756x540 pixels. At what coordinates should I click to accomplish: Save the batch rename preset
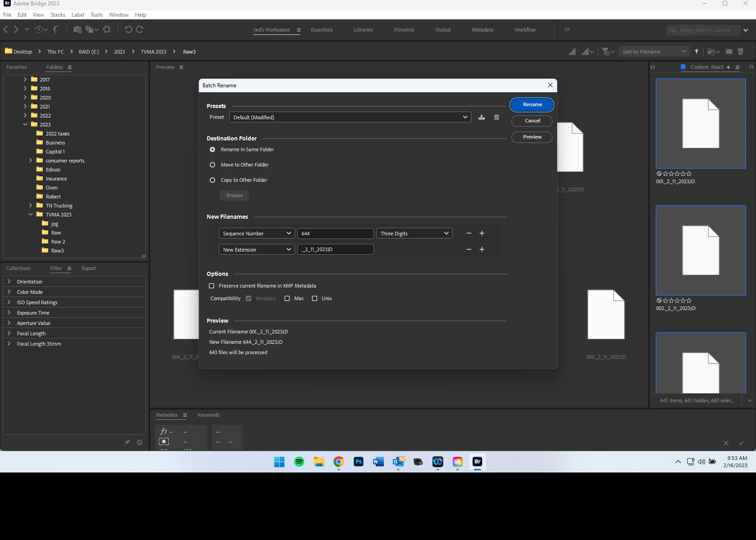click(x=481, y=117)
